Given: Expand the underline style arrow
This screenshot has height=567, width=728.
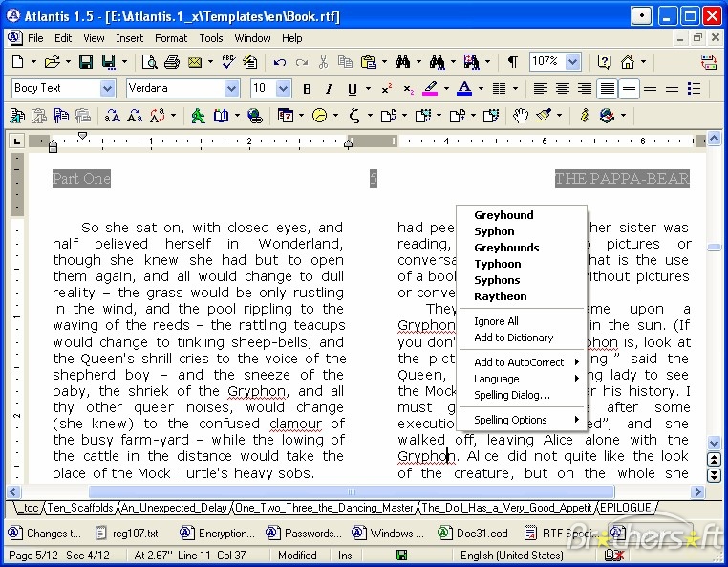Looking at the screenshot, I should [368, 88].
